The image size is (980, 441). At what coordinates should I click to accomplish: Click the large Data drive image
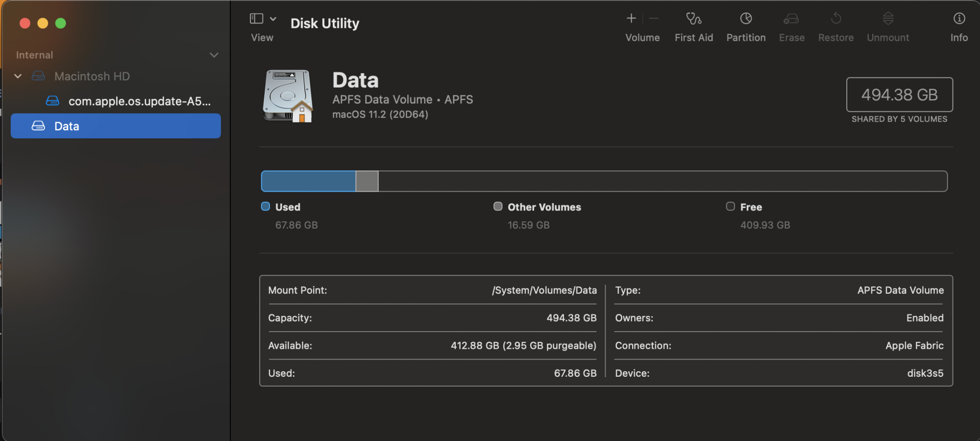click(x=288, y=96)
